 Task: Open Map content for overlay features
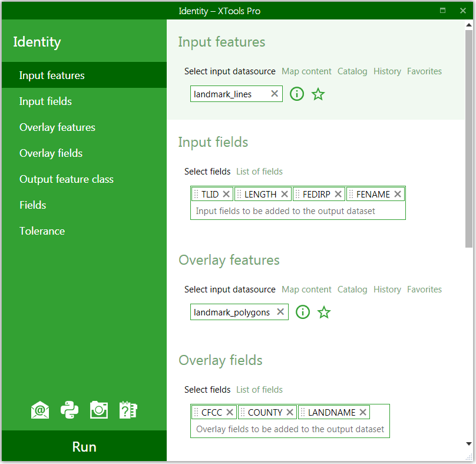(x=306, y=289)
